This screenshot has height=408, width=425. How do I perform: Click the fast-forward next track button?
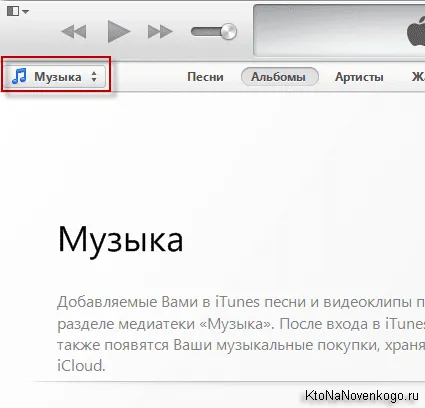[160, 32]
